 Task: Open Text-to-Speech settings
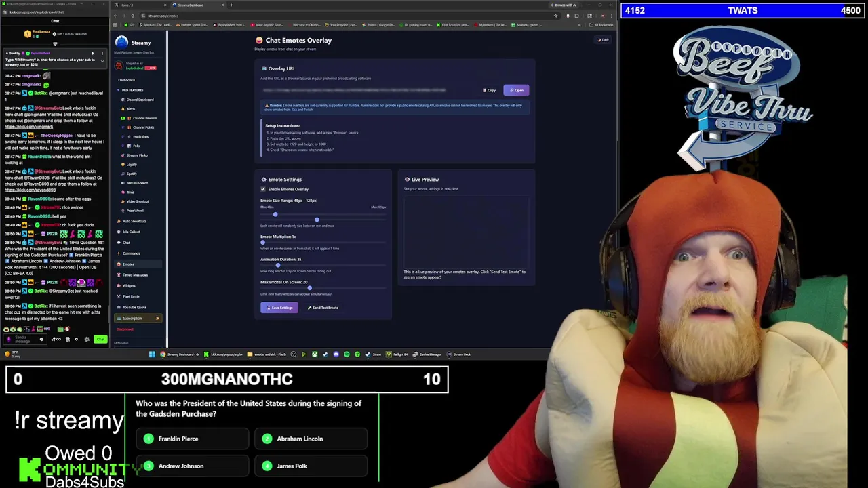click(x=137, y=183)
